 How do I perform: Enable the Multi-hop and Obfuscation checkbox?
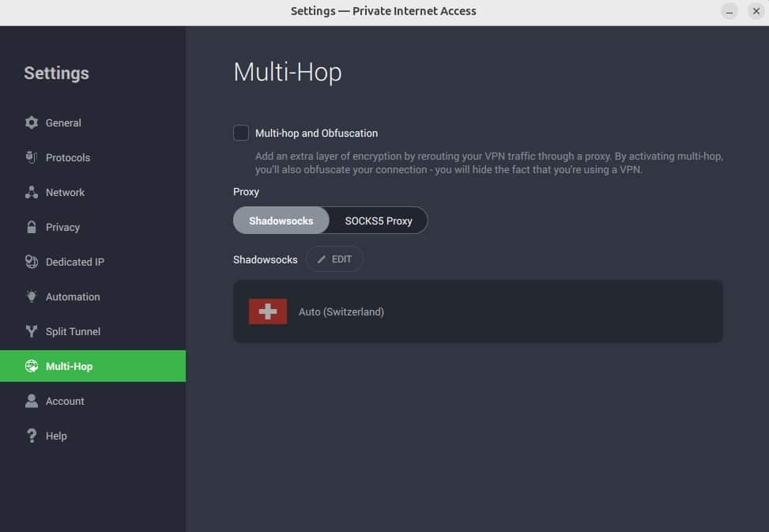241,133
